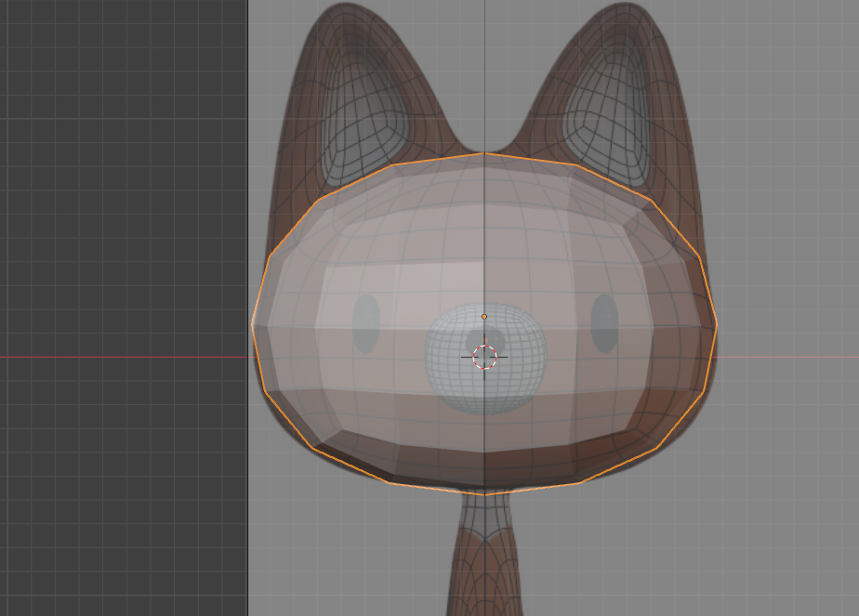Viewport: 859px width, 616px height.
Task: Click the light forehead area of the head
Action: pyautogui.click(x=483, y=232)
